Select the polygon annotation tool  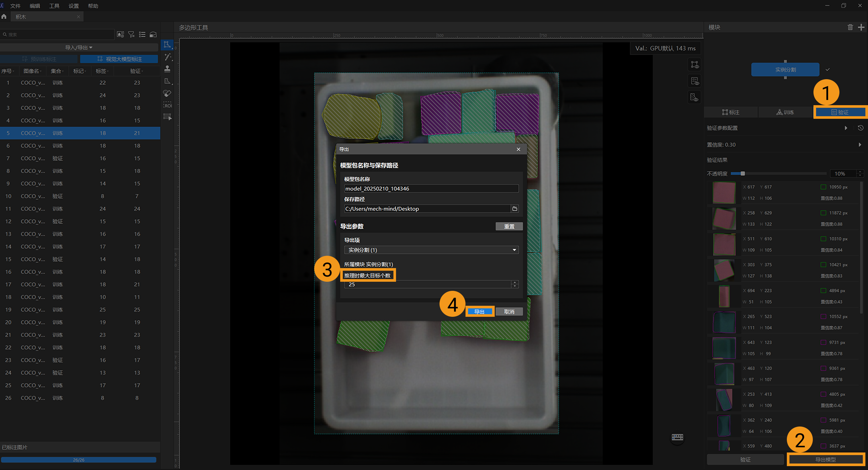coord(167,44)
